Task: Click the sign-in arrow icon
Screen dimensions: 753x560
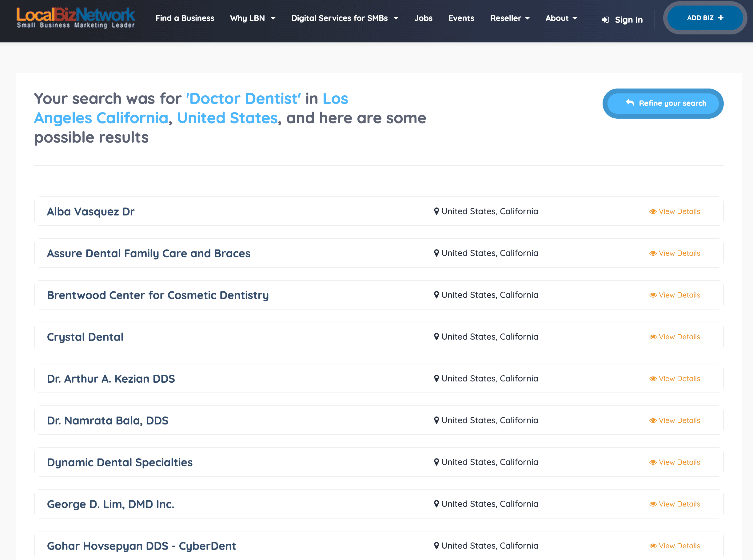Action: click(x=605, y=20)
